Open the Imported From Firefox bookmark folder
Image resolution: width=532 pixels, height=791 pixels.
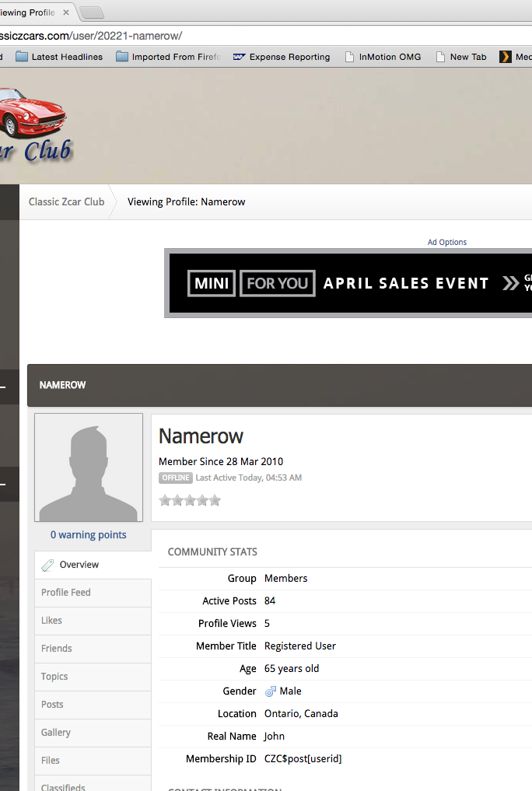[169, 57]
